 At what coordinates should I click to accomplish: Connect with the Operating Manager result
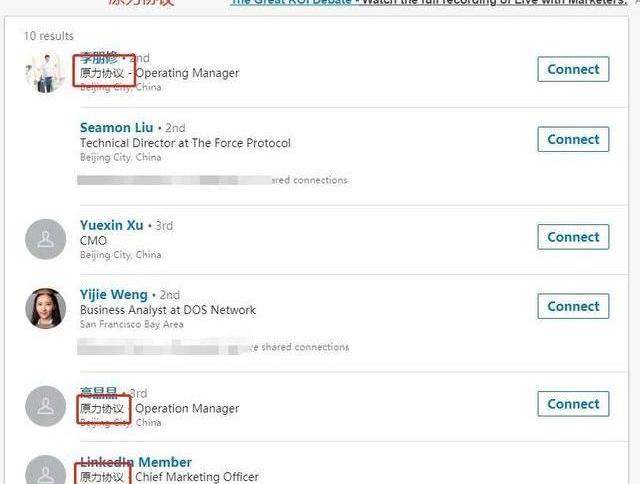tap(573, 69)
